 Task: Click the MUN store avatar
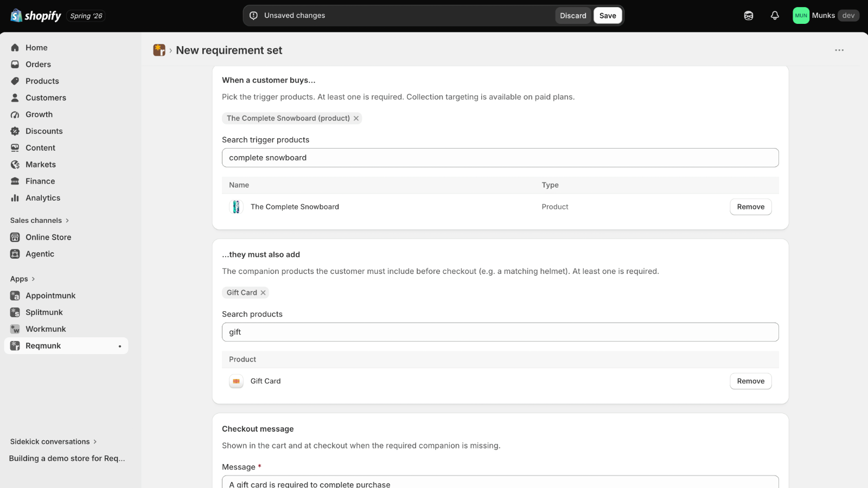[x=801, y=16]
